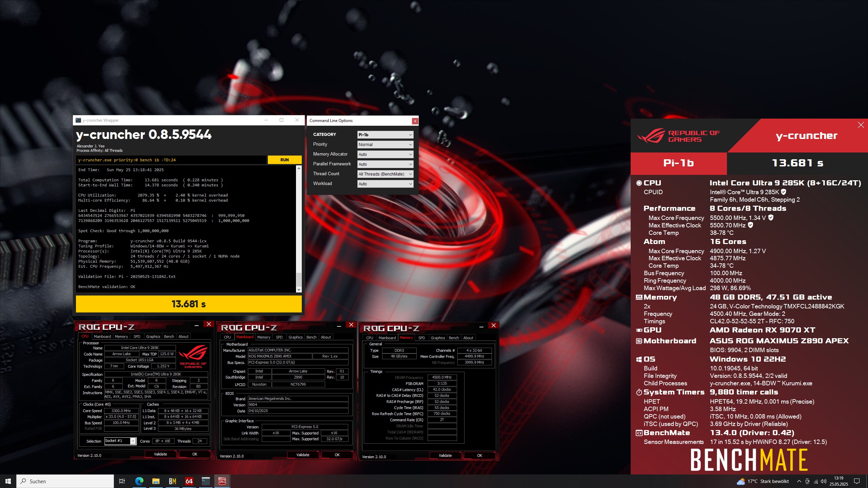Expand the Parallel Framework dropdown
868x488 pixels.
(385, 164)
